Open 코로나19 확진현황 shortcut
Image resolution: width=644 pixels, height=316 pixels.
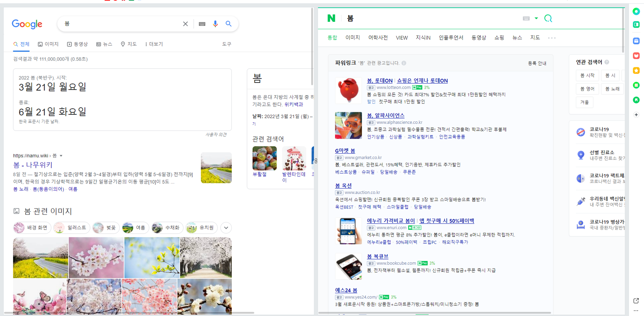[600, 132]
